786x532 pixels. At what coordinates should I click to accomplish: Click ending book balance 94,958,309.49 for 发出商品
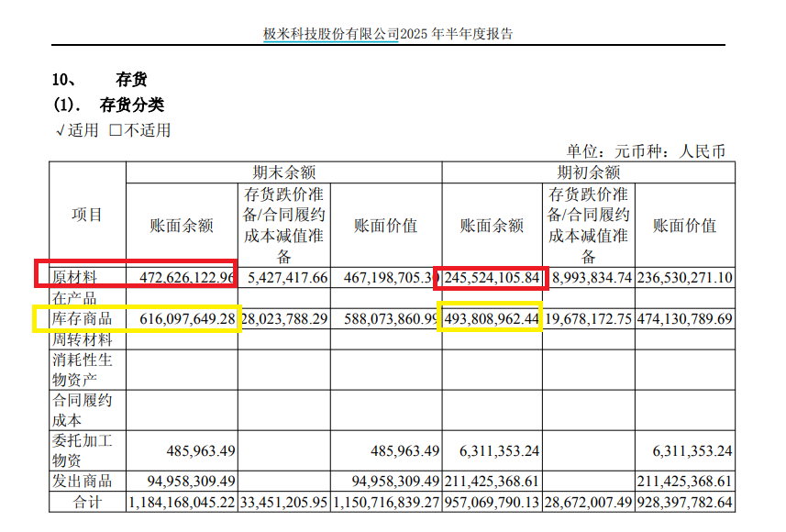tap(191, 482)
